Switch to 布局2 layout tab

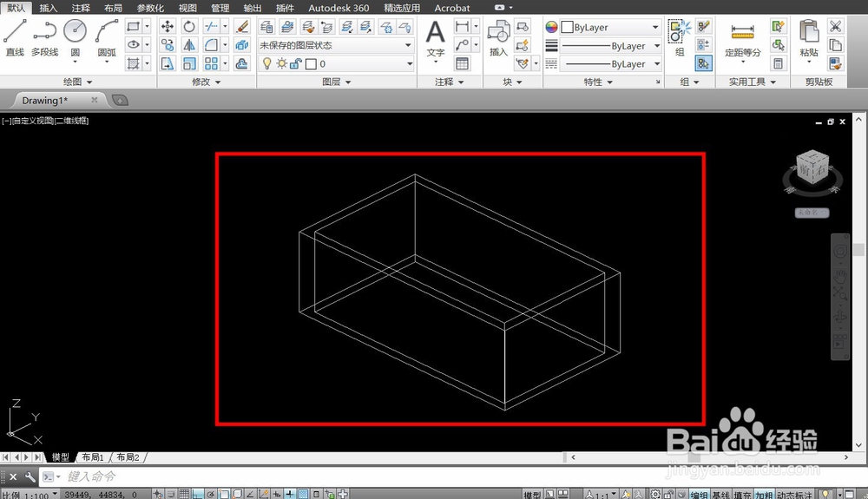[x=128, y=457]
